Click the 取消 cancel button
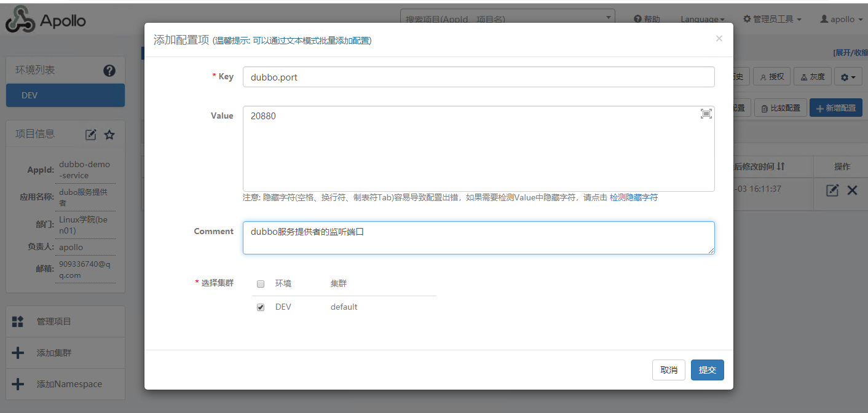Screen dimensions: 868x413 [668, 370]
